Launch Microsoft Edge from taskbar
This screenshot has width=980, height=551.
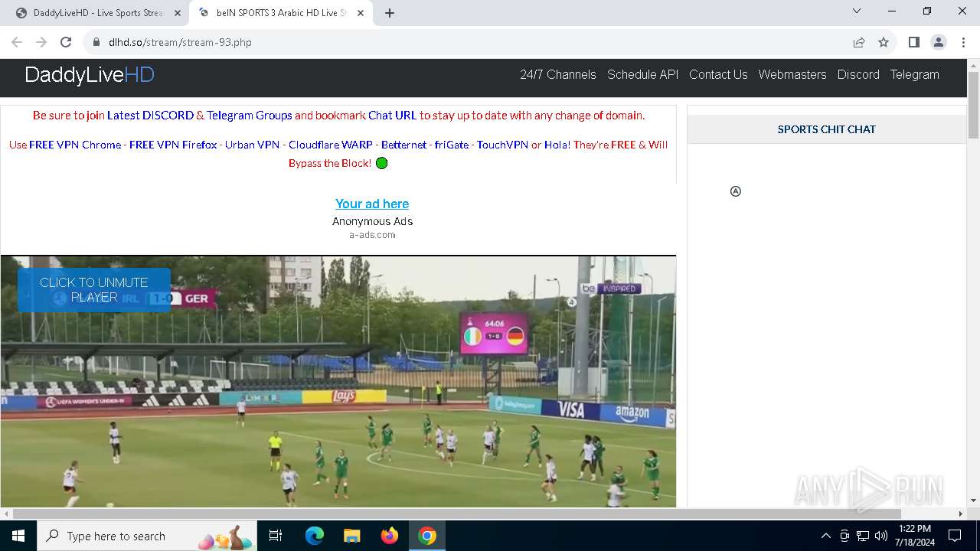pos(315,536)
